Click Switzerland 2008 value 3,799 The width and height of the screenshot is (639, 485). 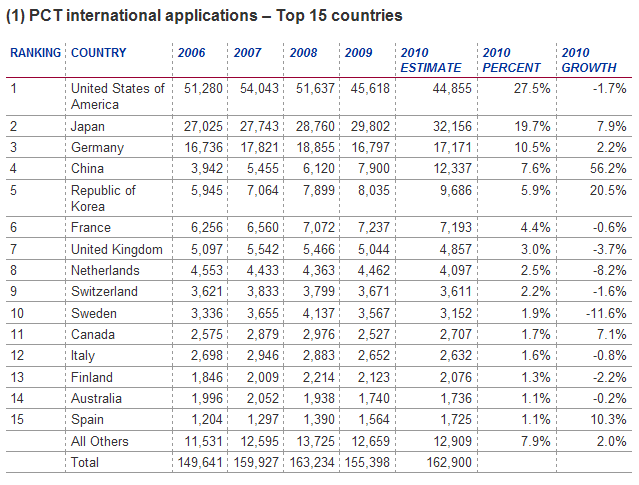(x=319, y=292)
